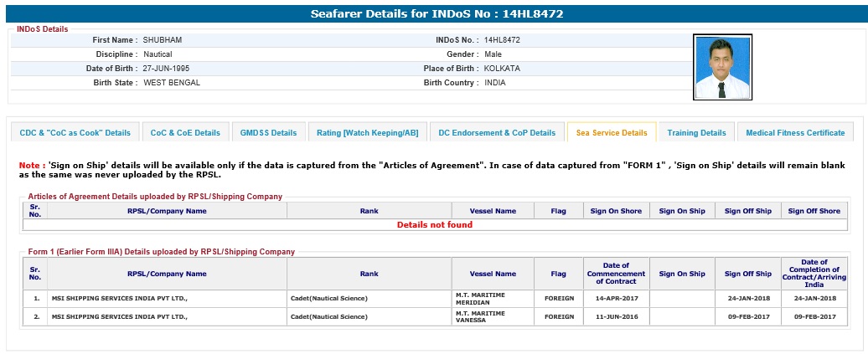
Task: Open the GMDSS Details tab
Action: (x=268, y=133)
